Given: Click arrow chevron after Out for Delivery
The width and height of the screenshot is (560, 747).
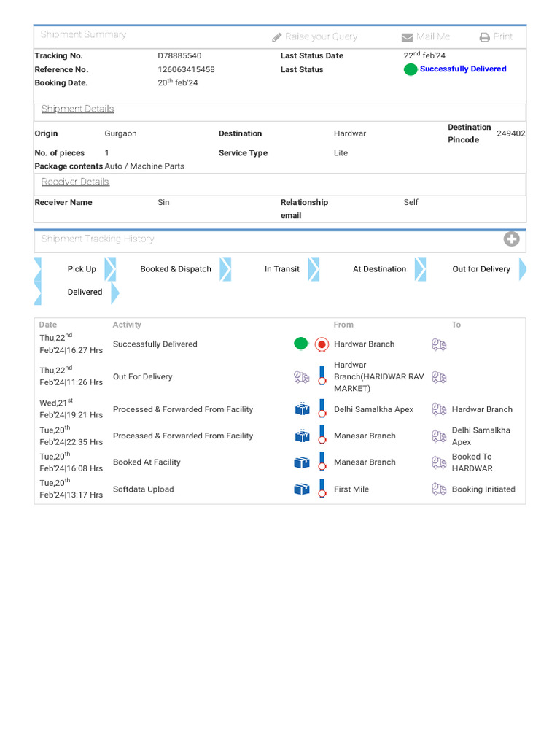Looking at the screenshot, I should point(522,269).
